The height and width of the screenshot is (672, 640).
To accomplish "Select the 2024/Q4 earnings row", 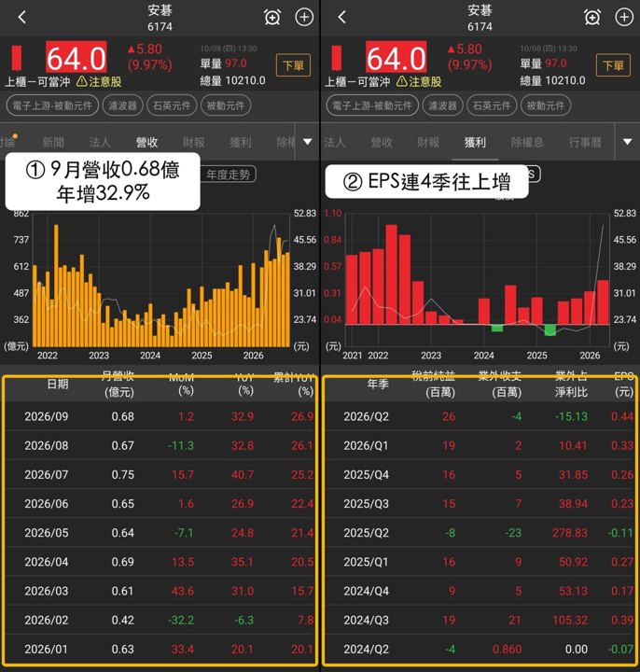I will pyautogui.click(x=480, y=591).
